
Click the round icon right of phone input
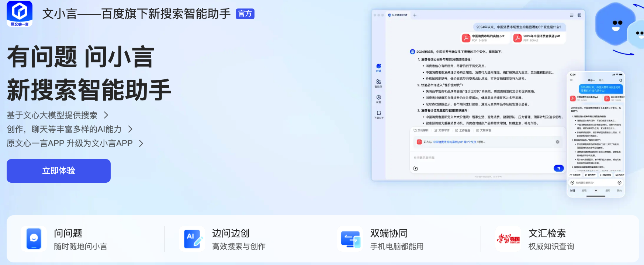click(x=620, y=183)
